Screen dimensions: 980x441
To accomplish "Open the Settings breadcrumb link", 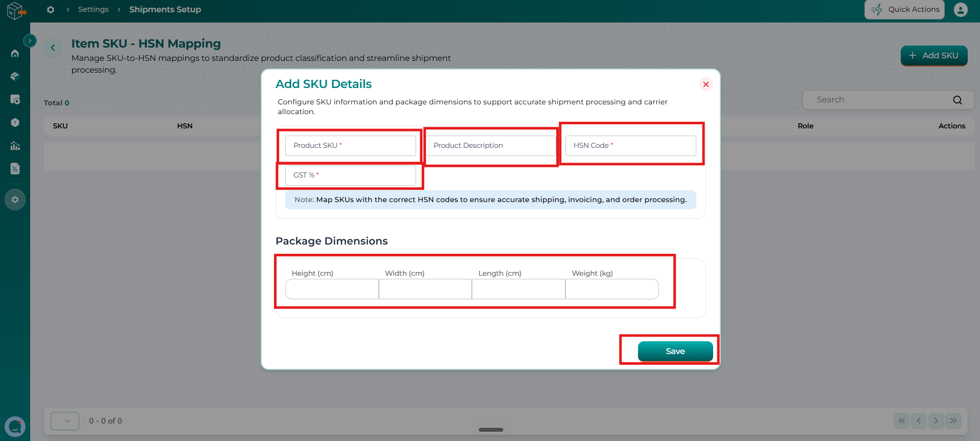I will click(x=93, y=9).
